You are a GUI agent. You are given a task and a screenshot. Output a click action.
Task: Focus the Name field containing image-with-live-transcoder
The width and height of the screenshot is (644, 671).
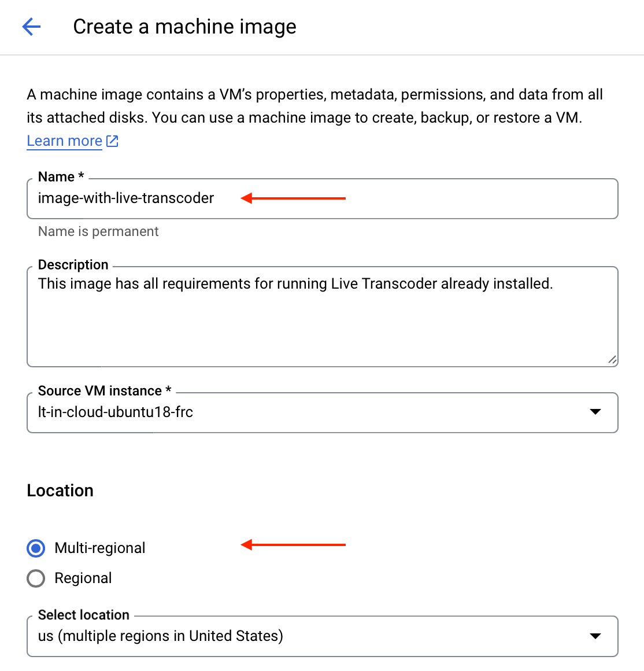pos(323,198)
